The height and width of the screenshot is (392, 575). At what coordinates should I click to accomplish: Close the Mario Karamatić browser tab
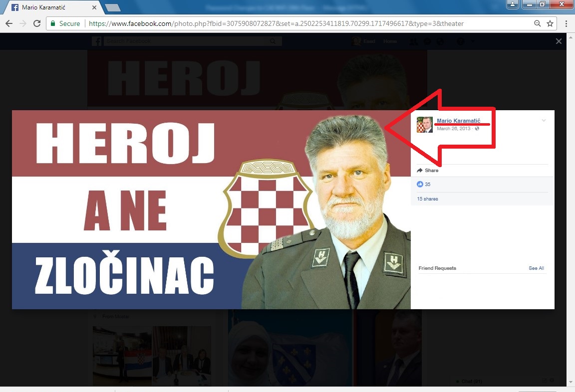point(94,7)
